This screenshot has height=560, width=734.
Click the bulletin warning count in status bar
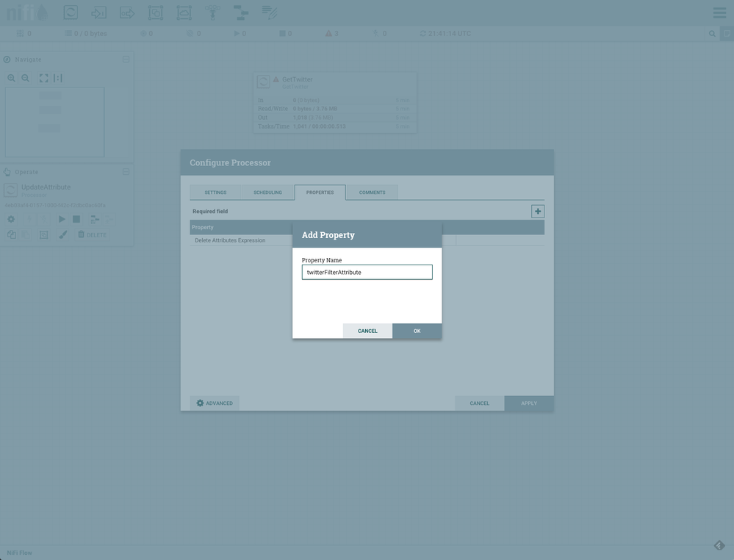332,34
